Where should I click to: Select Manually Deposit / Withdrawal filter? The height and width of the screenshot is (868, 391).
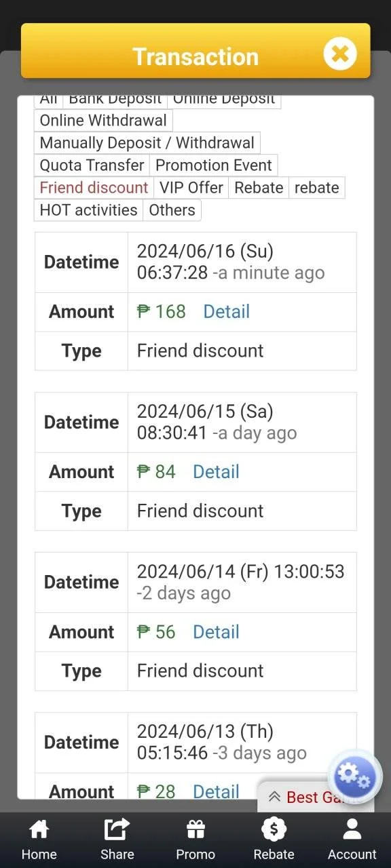coord(147,143)
